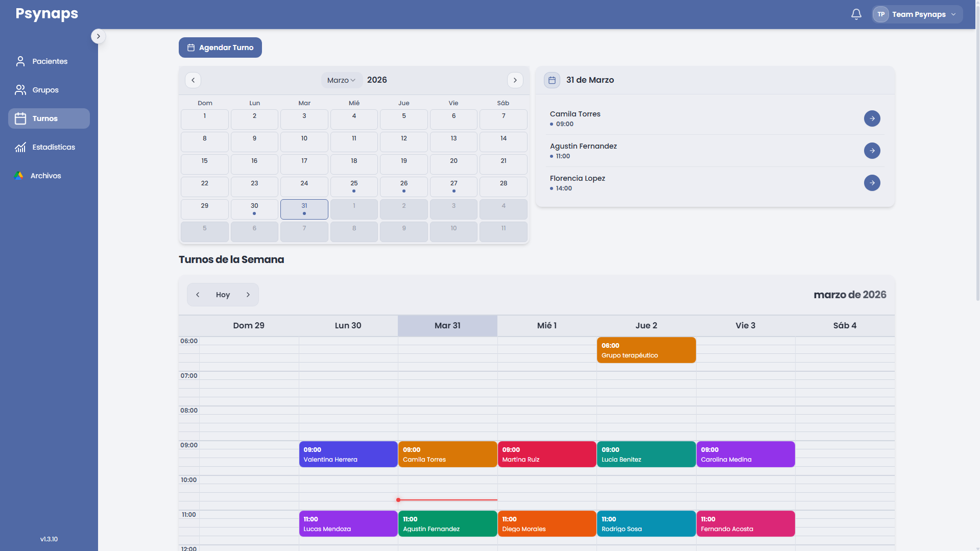Screen dimensions: 980x551
Task: Show next week in weekly view
Action: [x=248, y=295]
